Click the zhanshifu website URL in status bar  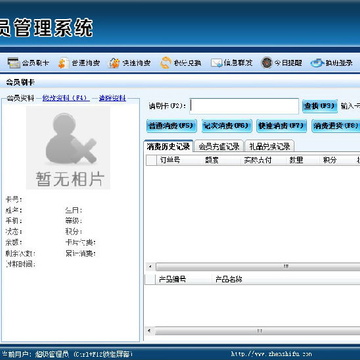tap(272, 354)
